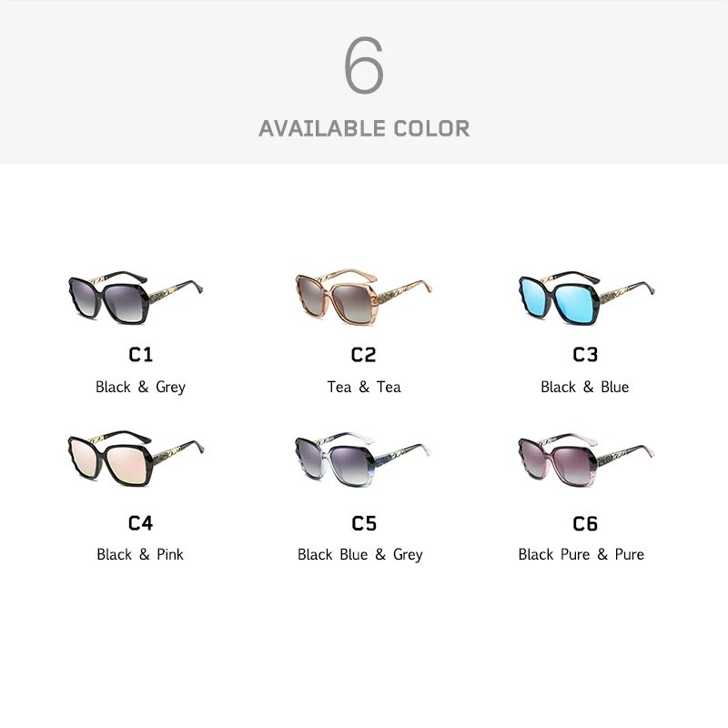Select the 'Black & Pink' caption text

pyautogui.click(x=140, y=554)
